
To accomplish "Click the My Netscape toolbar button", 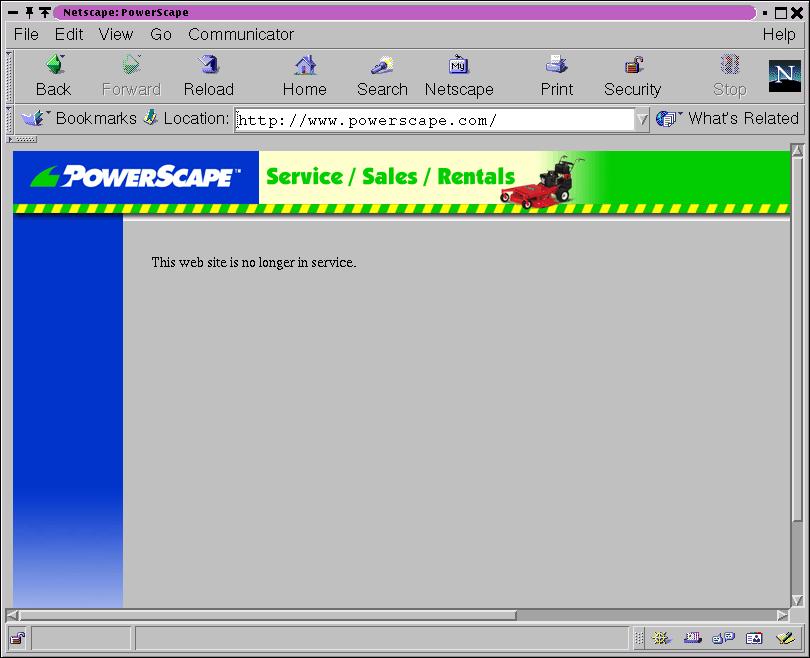I will 459,76.
